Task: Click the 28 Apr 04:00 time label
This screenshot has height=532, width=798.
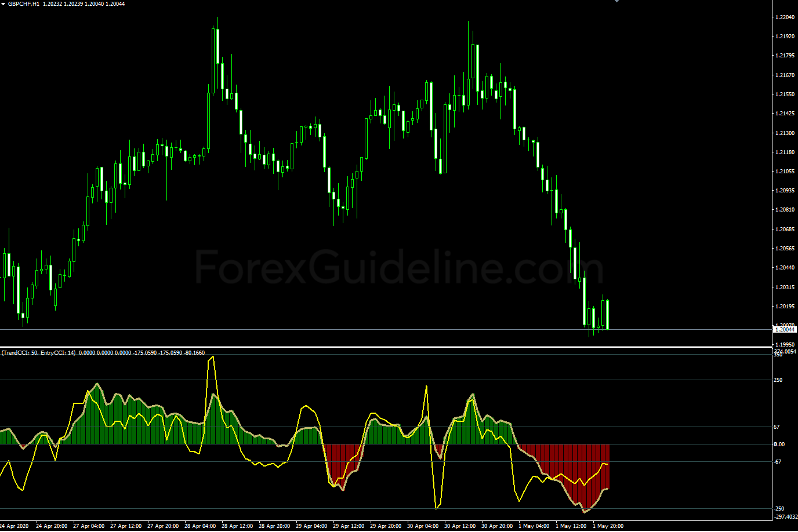Action: [200, 526]
